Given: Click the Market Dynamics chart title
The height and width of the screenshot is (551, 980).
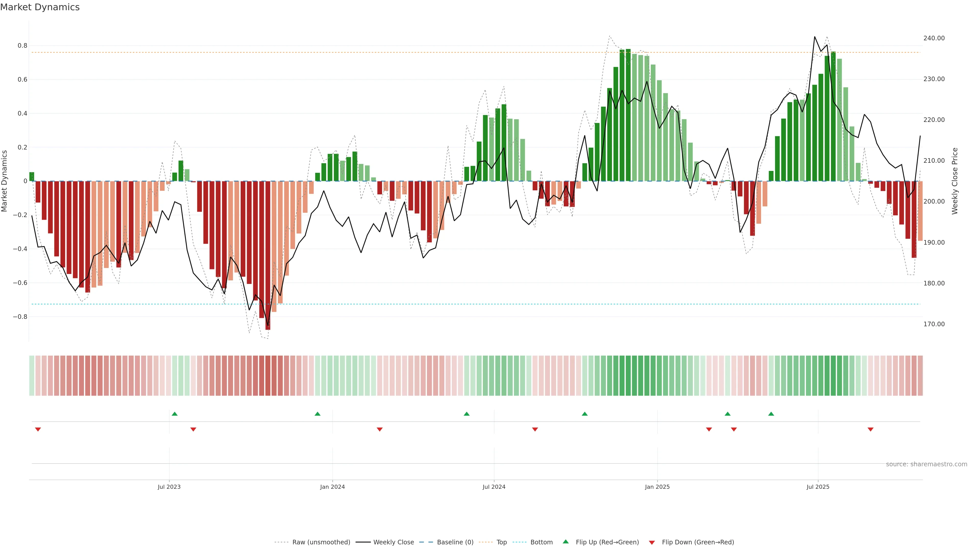Looking at the screenshot, I should pyautogui.click(x=40, y=7).
